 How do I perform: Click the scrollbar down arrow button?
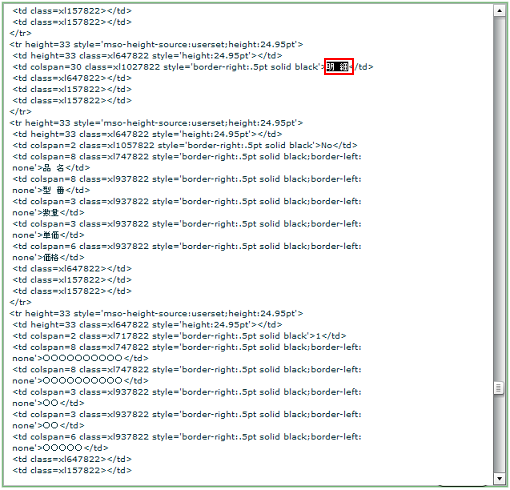click(x=499, y=479)
